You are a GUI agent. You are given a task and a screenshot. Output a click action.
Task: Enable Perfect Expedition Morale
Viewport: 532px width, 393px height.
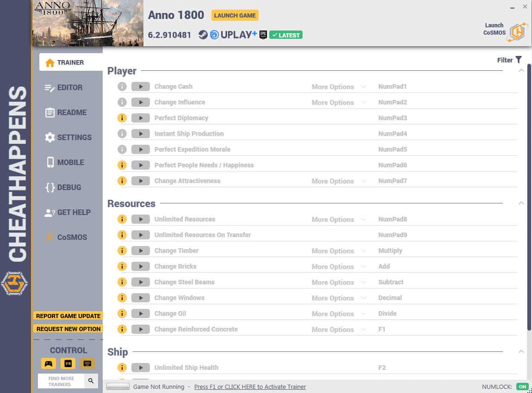[141, 149]
